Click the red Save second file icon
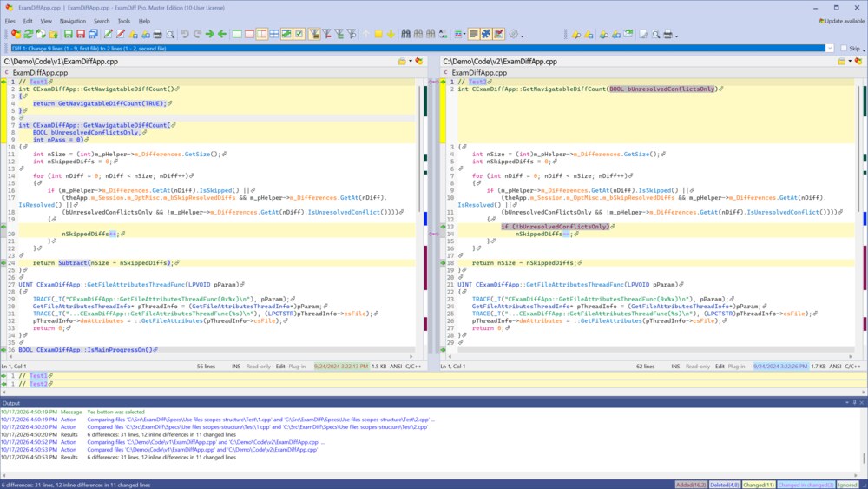Image resolution: width=868 pixels, height=489 pixels. point(80,35)
